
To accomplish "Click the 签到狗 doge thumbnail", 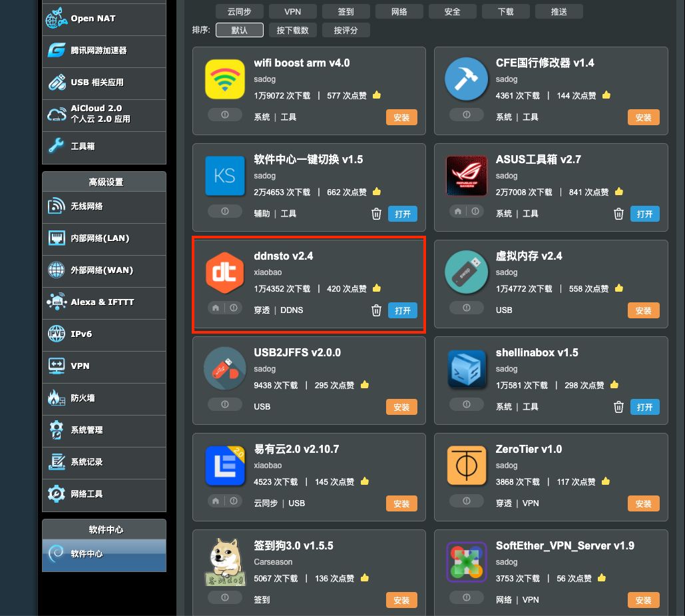I will point(224,562).
